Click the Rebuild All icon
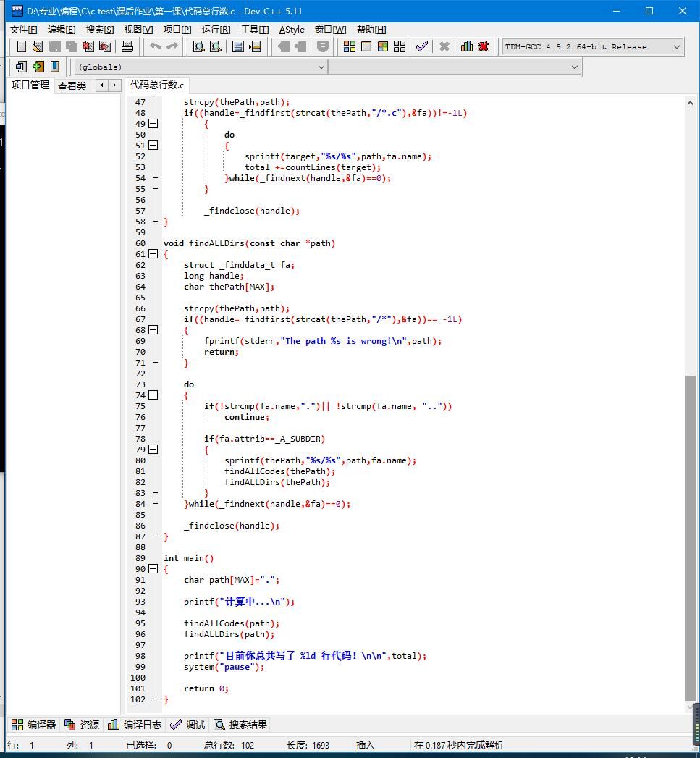The width and height of the screenshot is (700, 758). click(400, 46)
